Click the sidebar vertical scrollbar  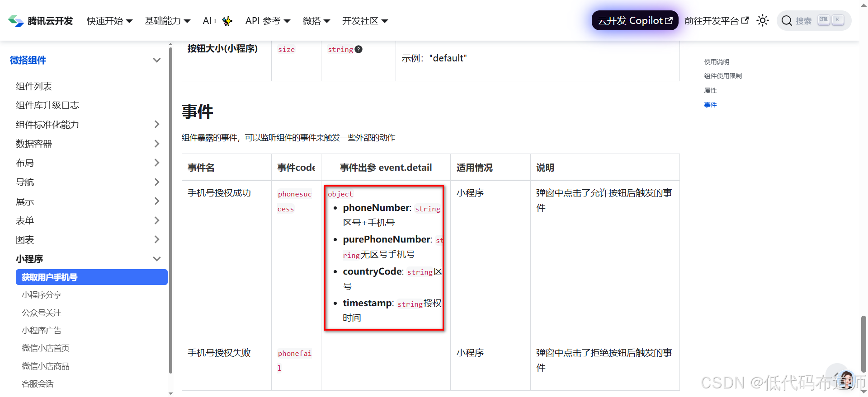point(170,210)
